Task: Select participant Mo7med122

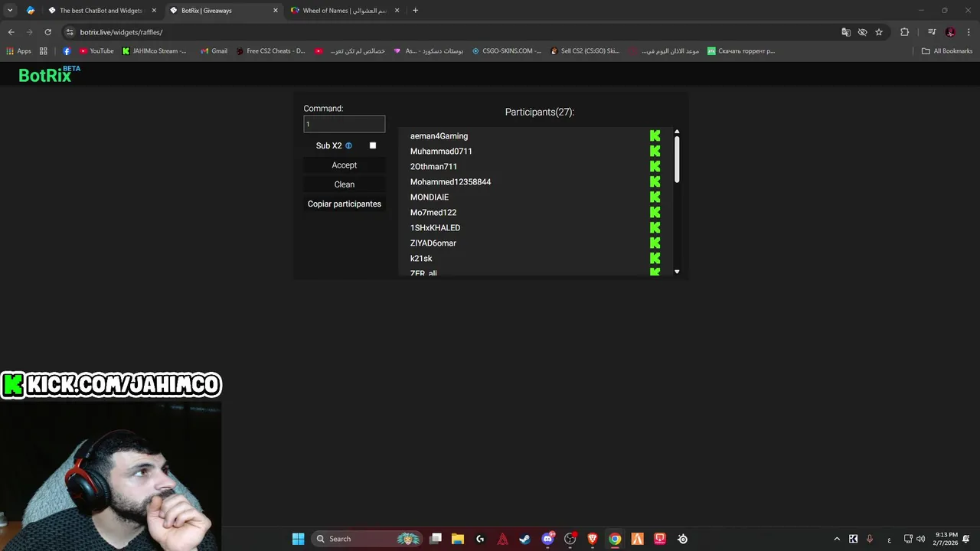Action: click(x=433, y=213)
